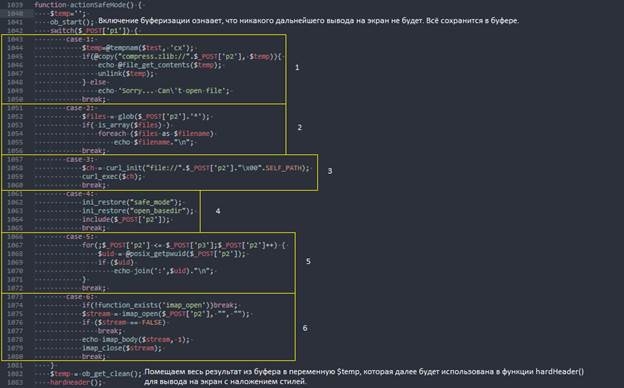This screenshot has width=624, height=388.
Task: Click the break; on line 1072
Action: 94,288
